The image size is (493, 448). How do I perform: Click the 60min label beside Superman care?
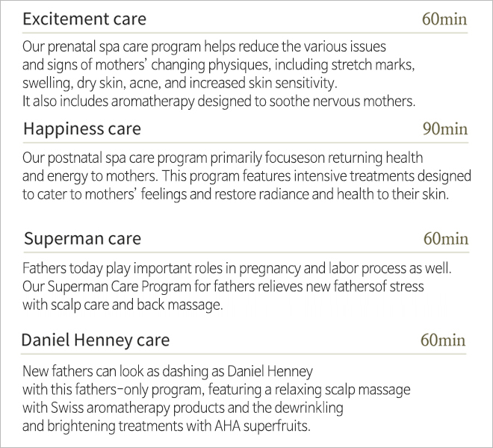click(x=446, y=239)
